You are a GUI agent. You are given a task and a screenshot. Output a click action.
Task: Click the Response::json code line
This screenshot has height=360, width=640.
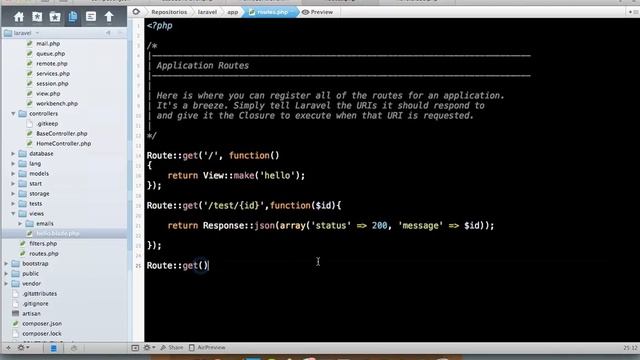[x=331, y=226]
